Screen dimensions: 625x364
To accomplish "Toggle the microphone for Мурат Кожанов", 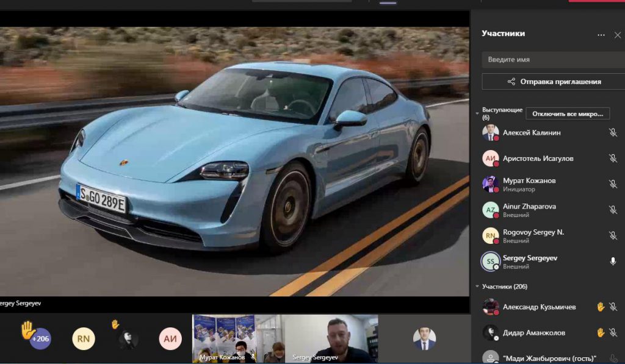I will tap(613, 184).
